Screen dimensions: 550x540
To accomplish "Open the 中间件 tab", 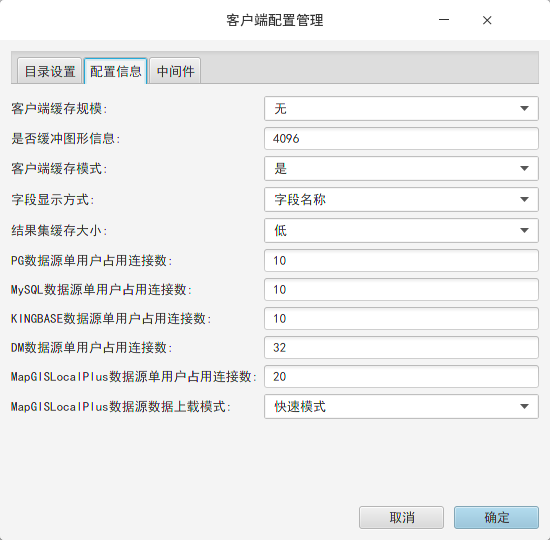I will [175, 71].
